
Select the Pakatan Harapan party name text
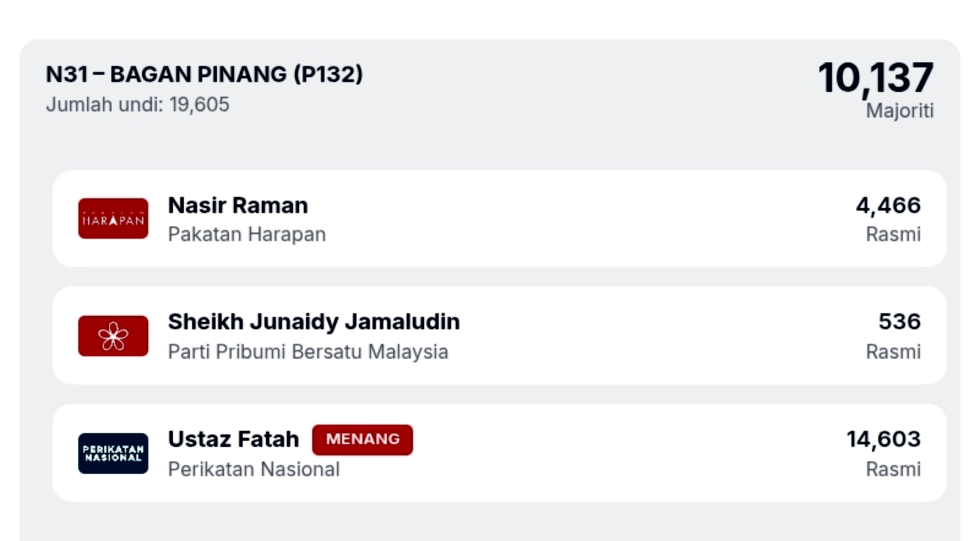pos(247,234)
